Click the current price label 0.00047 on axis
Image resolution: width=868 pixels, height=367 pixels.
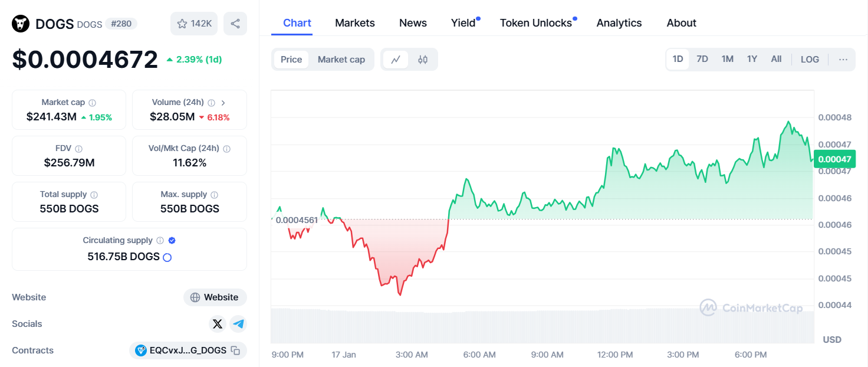[834, 159]
